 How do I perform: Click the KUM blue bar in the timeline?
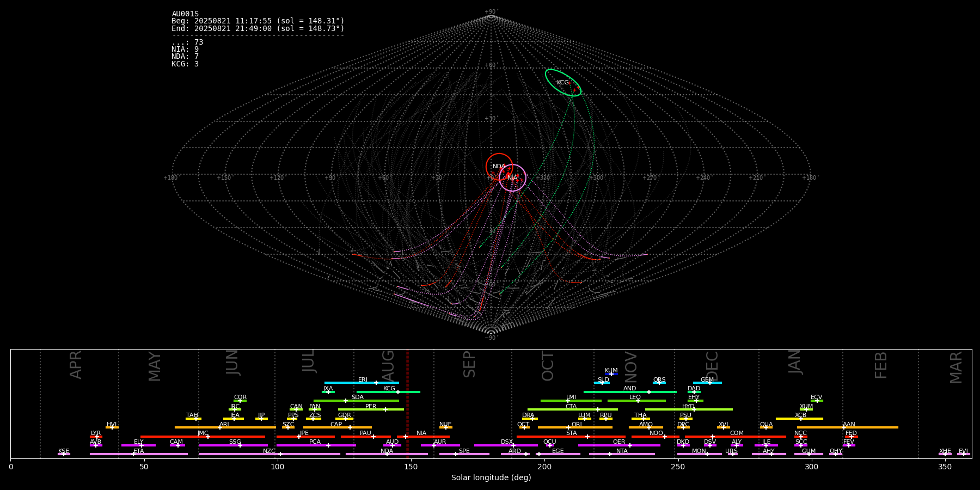(x=611, y=374)
